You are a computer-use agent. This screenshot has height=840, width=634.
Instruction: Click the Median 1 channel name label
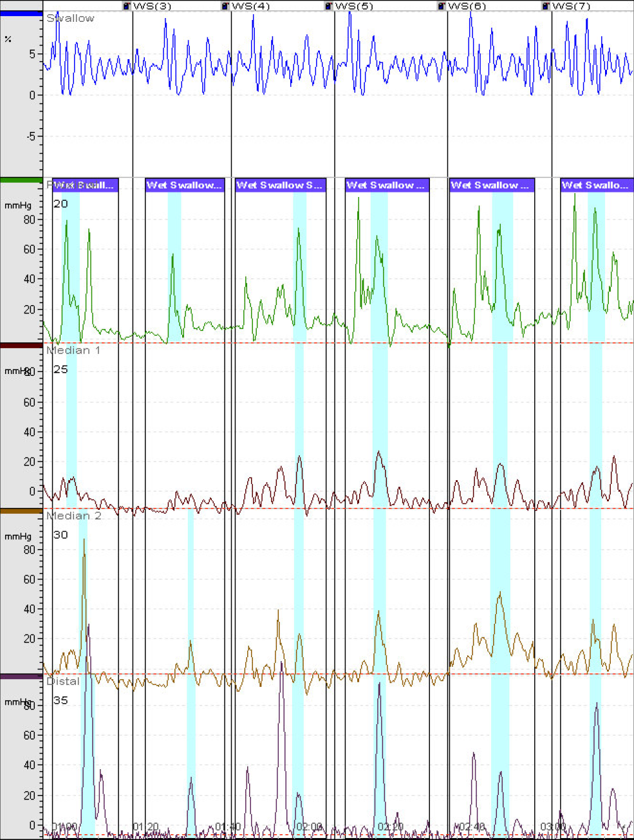click(x=73, y=350)
